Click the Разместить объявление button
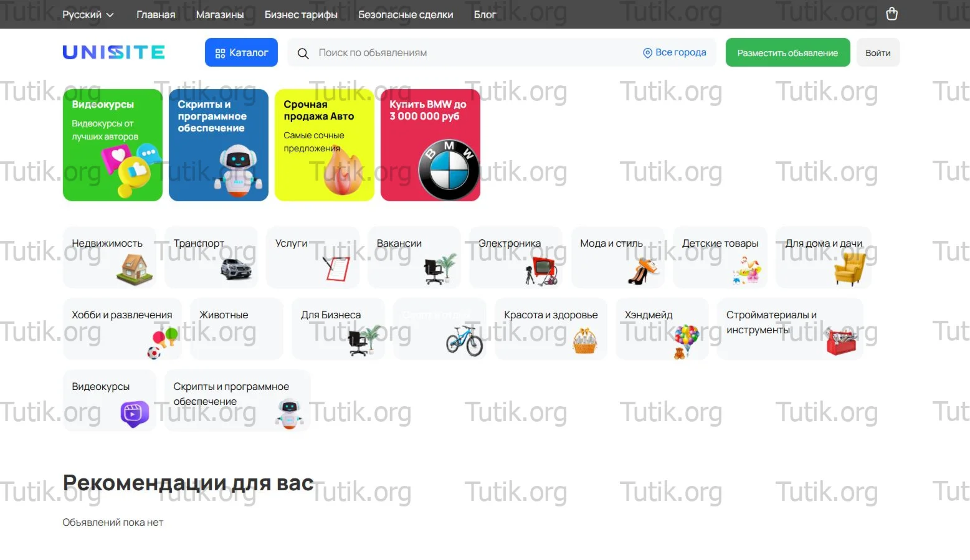 tap(787, 52)
